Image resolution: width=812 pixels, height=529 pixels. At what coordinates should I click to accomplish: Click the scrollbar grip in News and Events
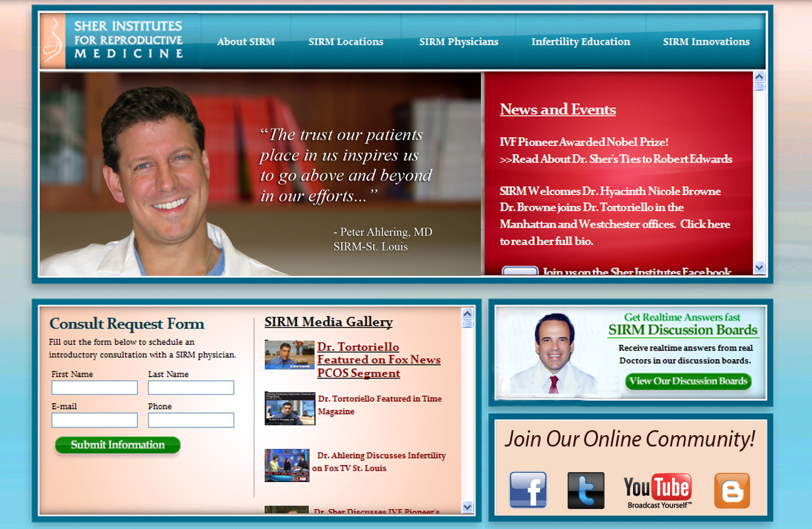point(759,87)
